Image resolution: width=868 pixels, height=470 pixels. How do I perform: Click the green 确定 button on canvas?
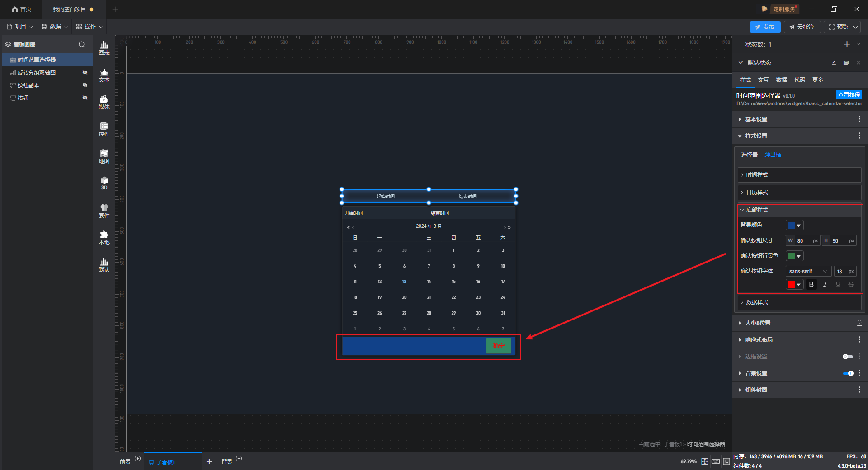pyautogui.click(x=499, y=346)
